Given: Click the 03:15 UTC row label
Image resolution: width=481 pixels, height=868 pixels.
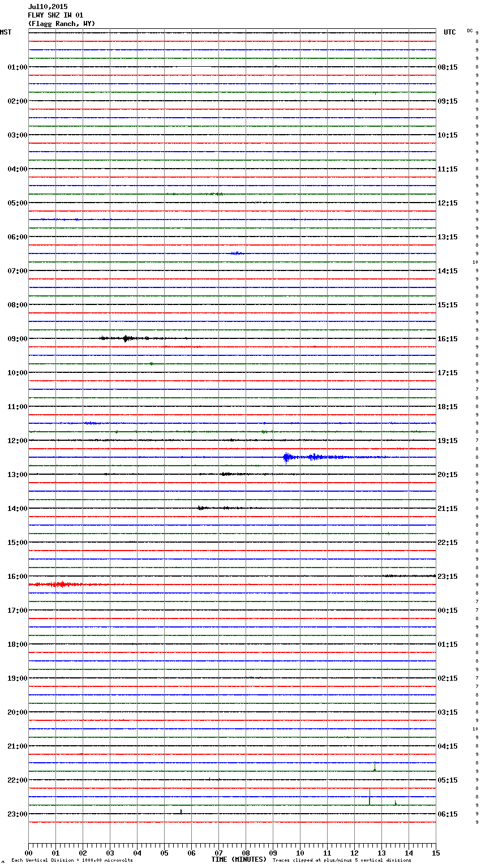Looking at the screenshot, I should [448, 712].
